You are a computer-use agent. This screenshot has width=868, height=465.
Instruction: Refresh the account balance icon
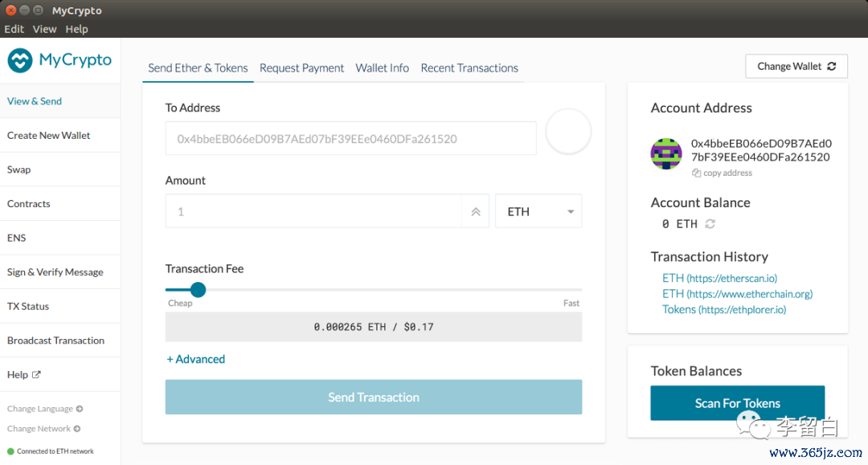pyautogui.click(x=710, y=224)
